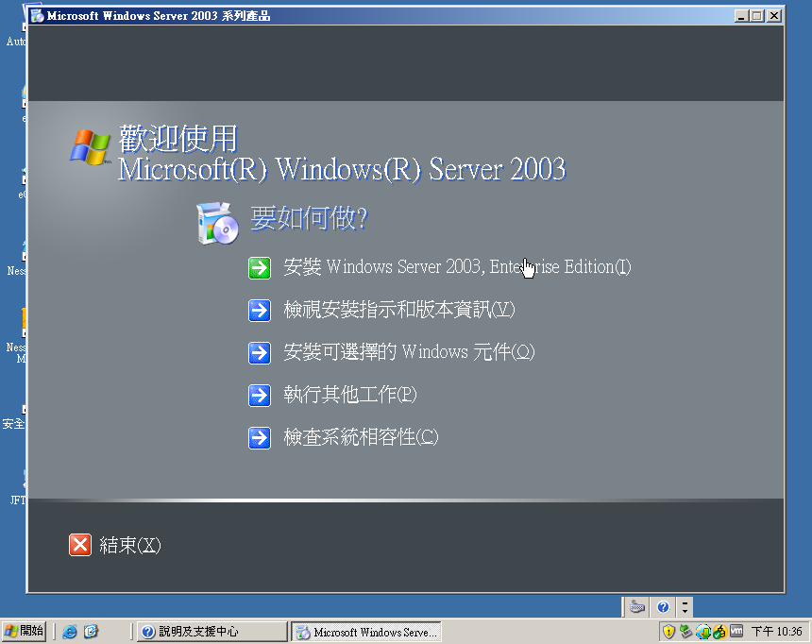Click the Safely Remove Hardware tray icon

[x=685, y=632]
